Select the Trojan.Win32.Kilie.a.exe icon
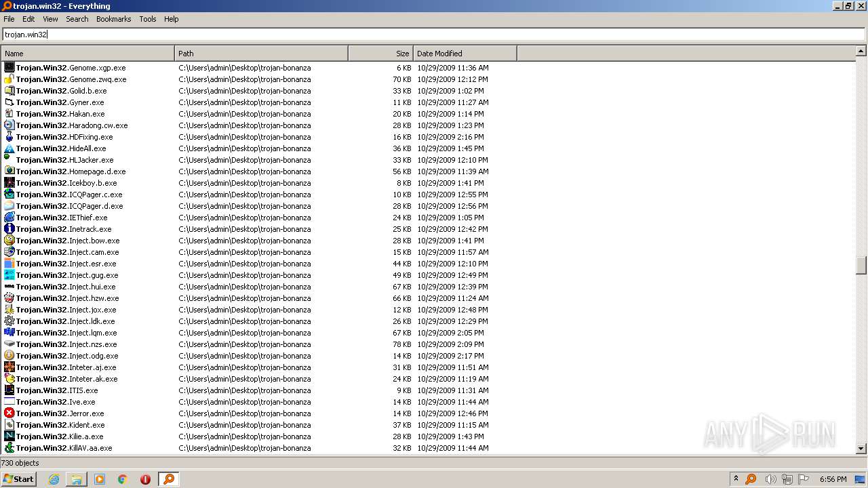Image resolution: width=868 pixels, height=488 pixels. [x=9, y=436]
